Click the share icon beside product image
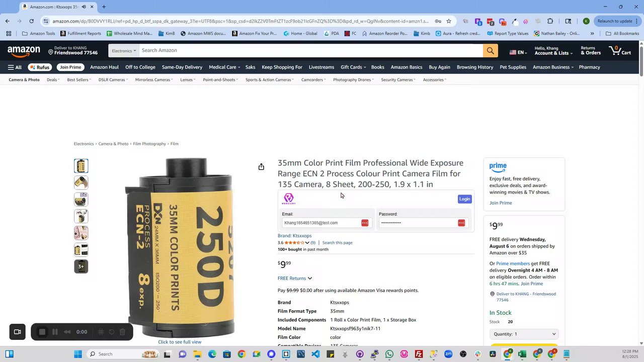The image size is (644, 362). [x=261, y=167]
